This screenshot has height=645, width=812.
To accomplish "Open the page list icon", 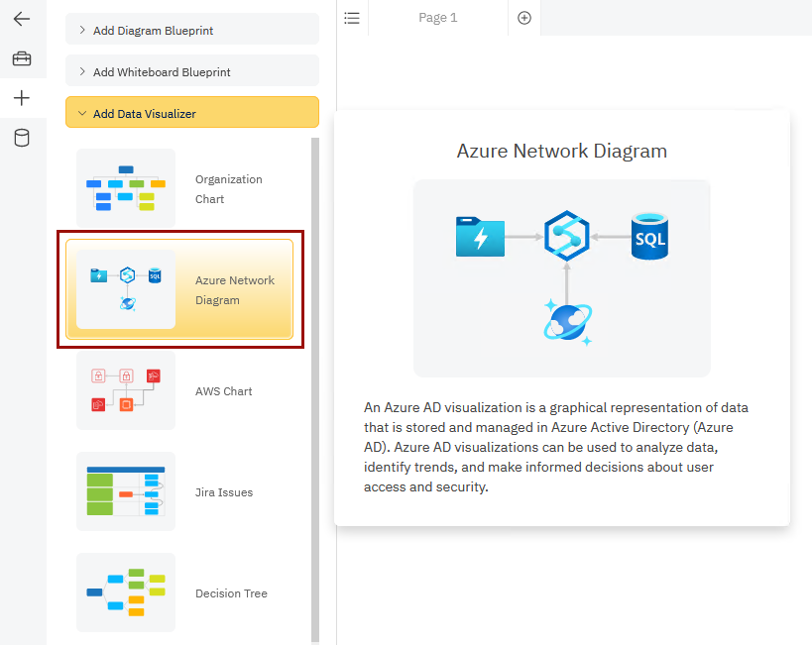I will pyautogui.click(x=352, y=18).
